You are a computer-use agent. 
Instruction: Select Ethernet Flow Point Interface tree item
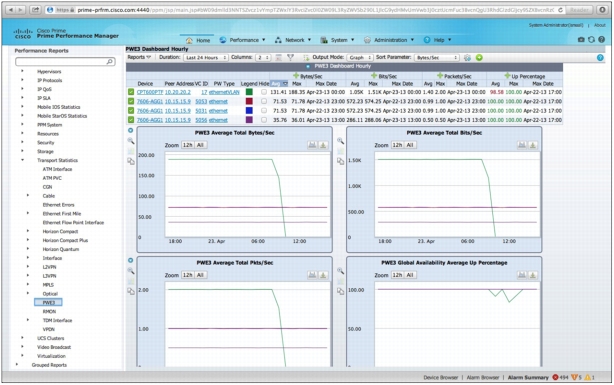click(73, 222)
